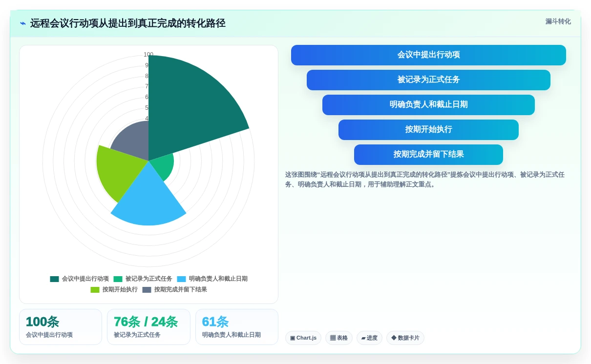
Task: Select the 明确负责人和截止日期 funnel bar
Action: pyautogui.click(x=428, y=105)
